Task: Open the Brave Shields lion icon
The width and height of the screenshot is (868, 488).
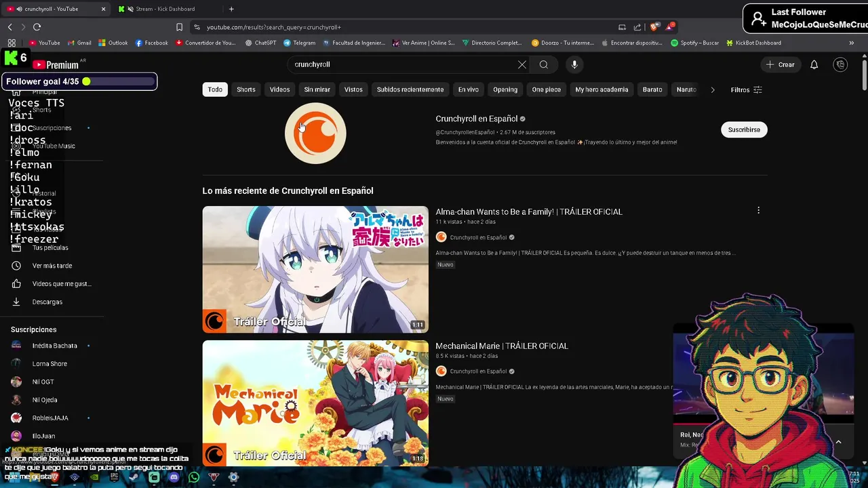Action: pos(654,27)
